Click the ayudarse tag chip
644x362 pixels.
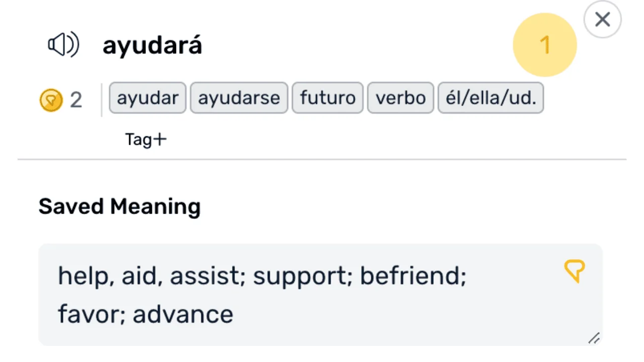239,98
